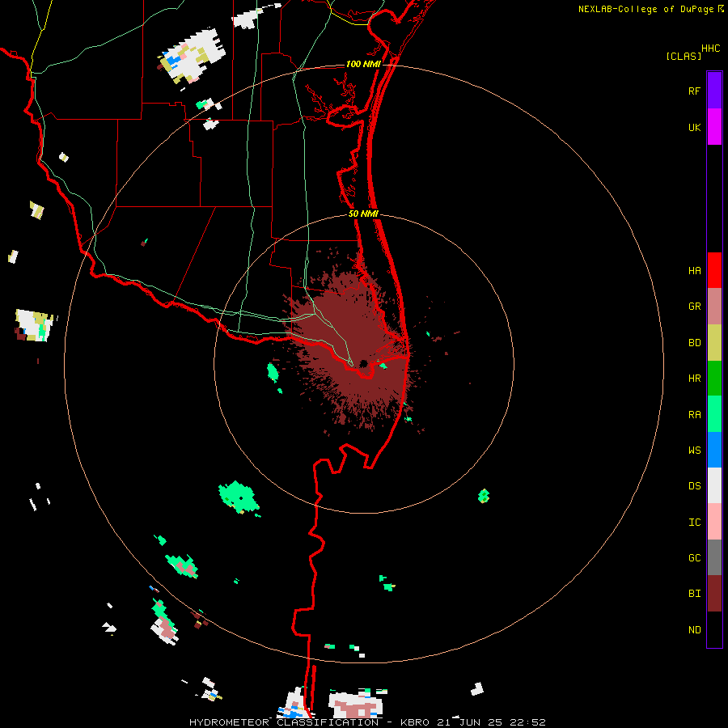The image size is (728, 728).
Task: Click the HA legend label
Action: pos(694,270)
